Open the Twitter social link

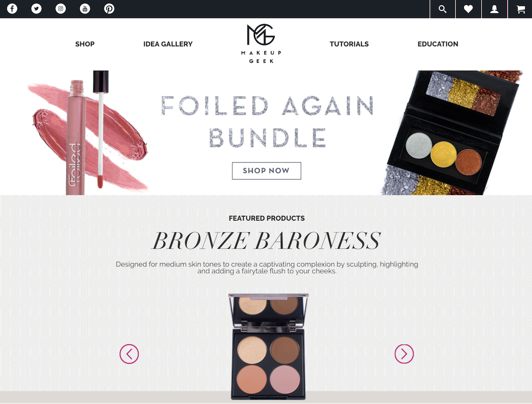36,9
